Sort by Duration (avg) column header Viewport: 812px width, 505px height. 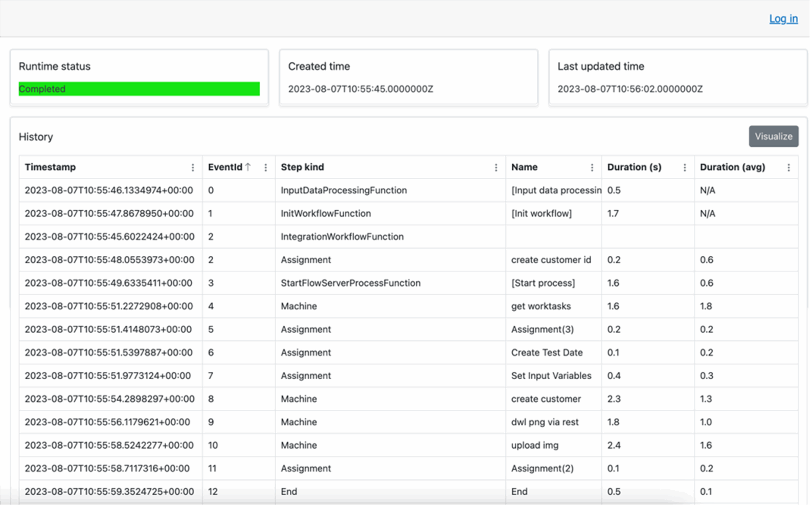coord(732,167)
